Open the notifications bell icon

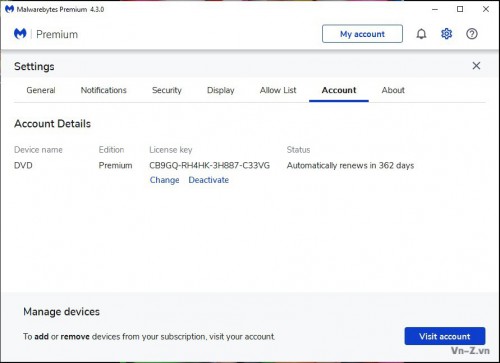point(421,34)
